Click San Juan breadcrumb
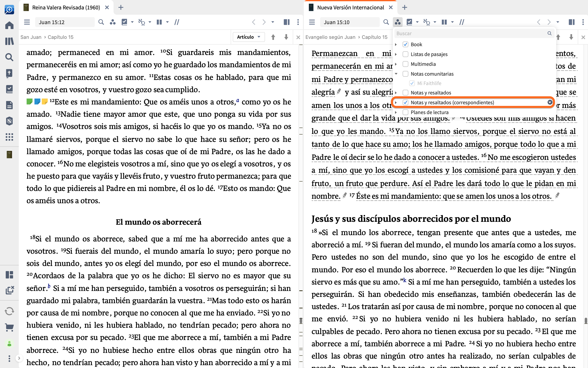Screen dimensions: 588x368 (31, 37)
